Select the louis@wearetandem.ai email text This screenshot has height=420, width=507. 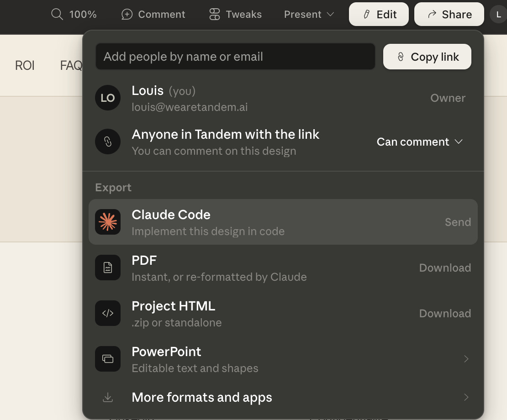point(190,107)
